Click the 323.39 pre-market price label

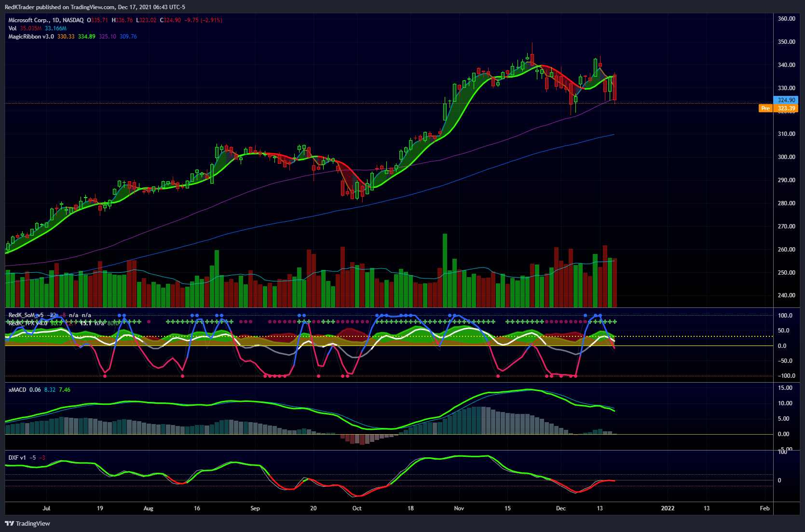786,108
